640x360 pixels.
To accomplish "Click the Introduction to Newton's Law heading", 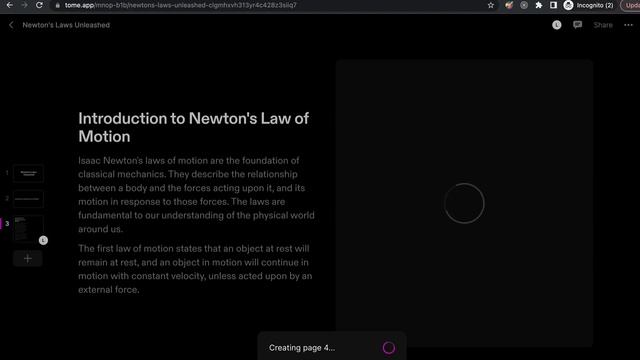I will click(x=193, y=127).
